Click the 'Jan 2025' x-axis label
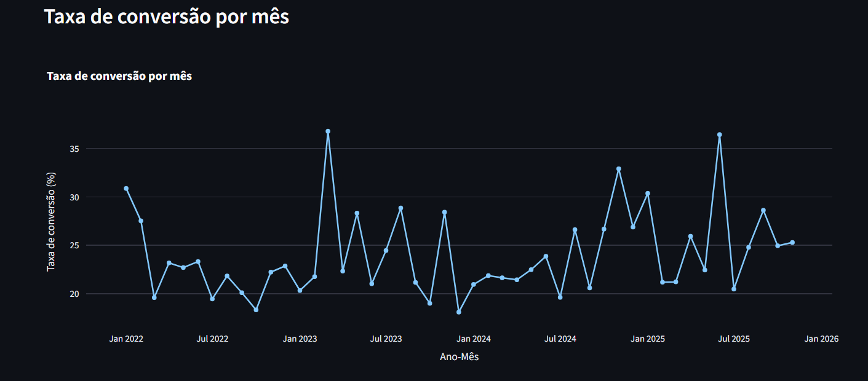The image size is (868, 381). pos(648,339)
